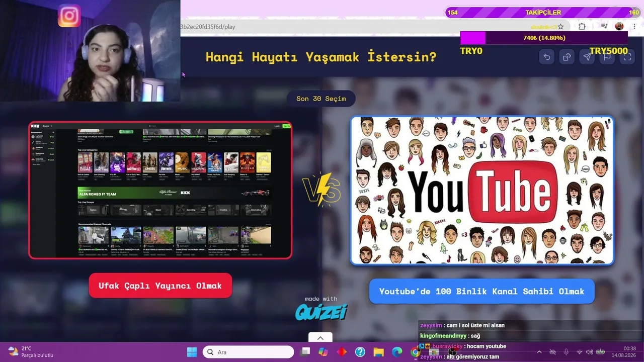Select the Kick streaming site screenshot

160,191
